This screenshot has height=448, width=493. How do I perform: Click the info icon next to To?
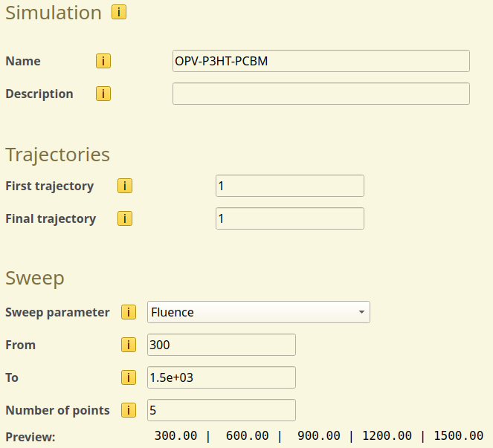pyautogui.click(x=129, y=377)
